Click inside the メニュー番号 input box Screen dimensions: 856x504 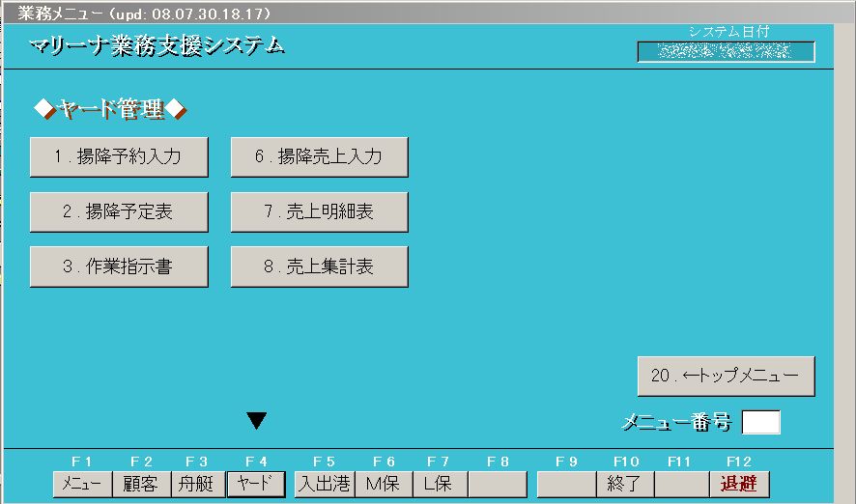[x=760, y=423]
